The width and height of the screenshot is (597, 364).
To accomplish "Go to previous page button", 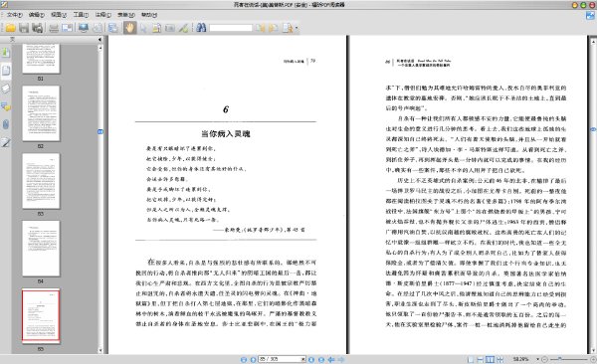I will [x=253, y=359].
